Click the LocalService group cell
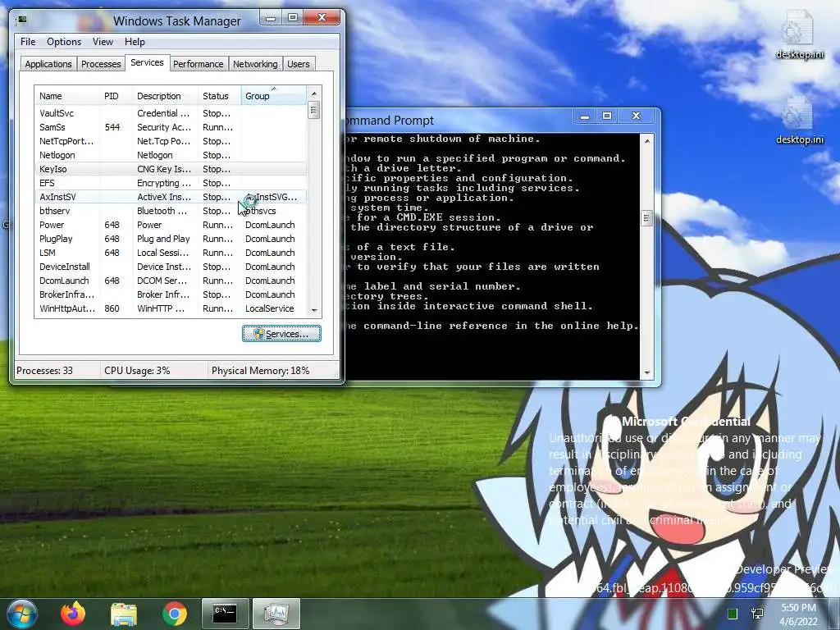Image resolution: width=840 pixels, height=630 pixels. coord(270,308)
